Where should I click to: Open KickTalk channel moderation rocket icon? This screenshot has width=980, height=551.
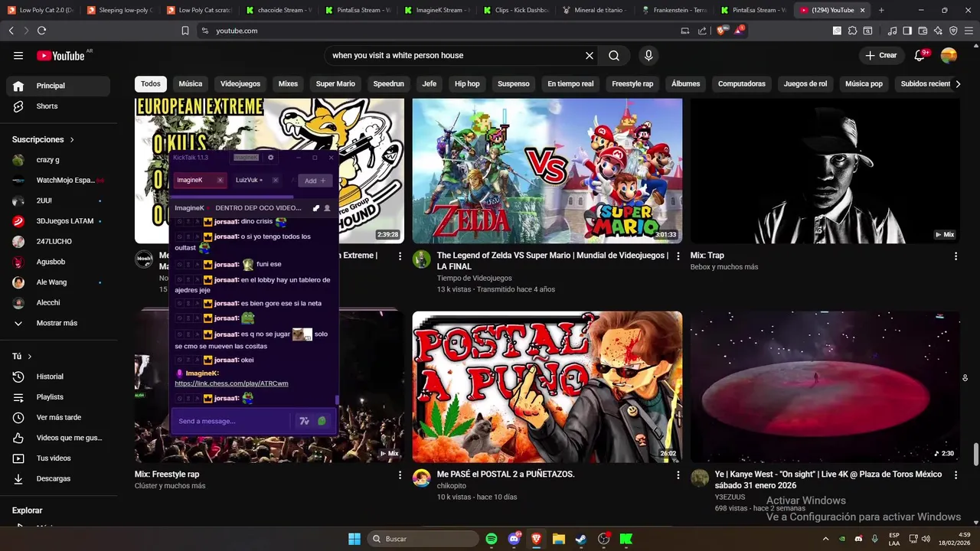[x=316, y=208]
